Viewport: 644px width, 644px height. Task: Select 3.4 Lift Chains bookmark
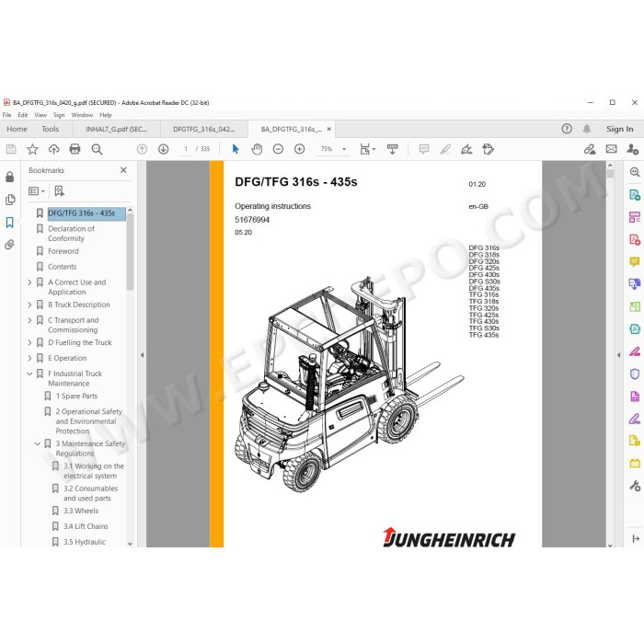tap(86, 526)
